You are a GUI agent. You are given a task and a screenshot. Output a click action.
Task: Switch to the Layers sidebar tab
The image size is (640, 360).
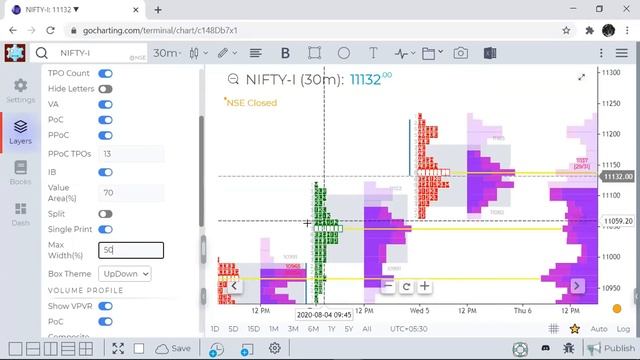(20, 132)
